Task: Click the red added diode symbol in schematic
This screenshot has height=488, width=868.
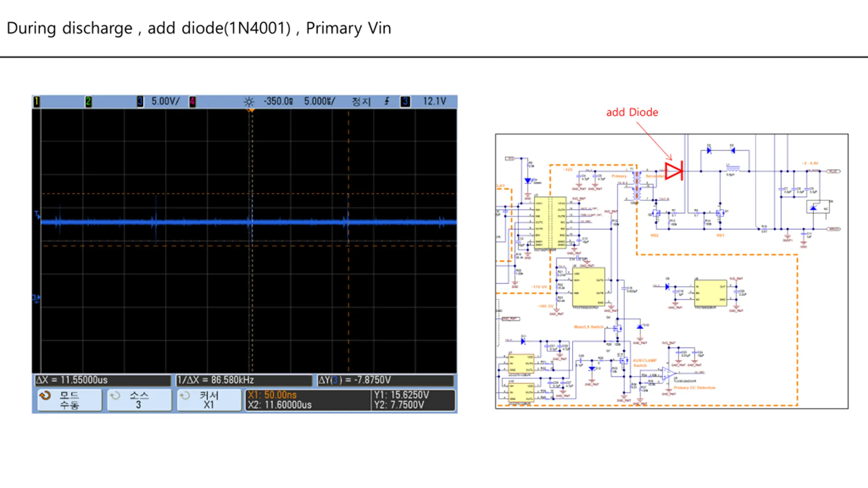Action: [x=674, y=171]
